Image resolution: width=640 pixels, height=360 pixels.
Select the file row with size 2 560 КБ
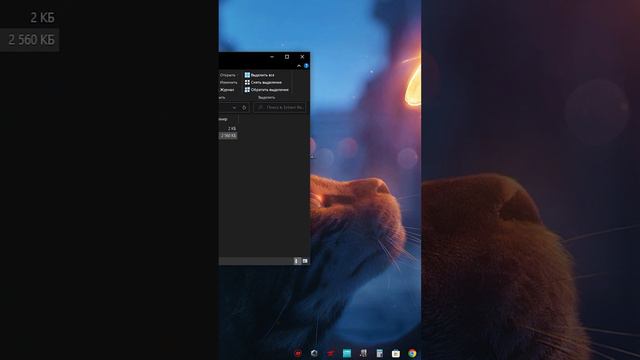[228, 136]
